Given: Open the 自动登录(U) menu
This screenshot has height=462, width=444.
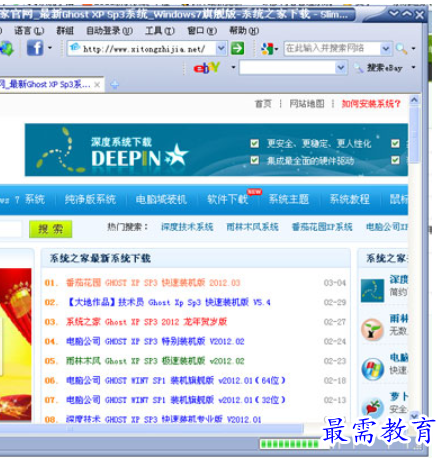Looking at the screenshot, I should click(x=109, y=31).
